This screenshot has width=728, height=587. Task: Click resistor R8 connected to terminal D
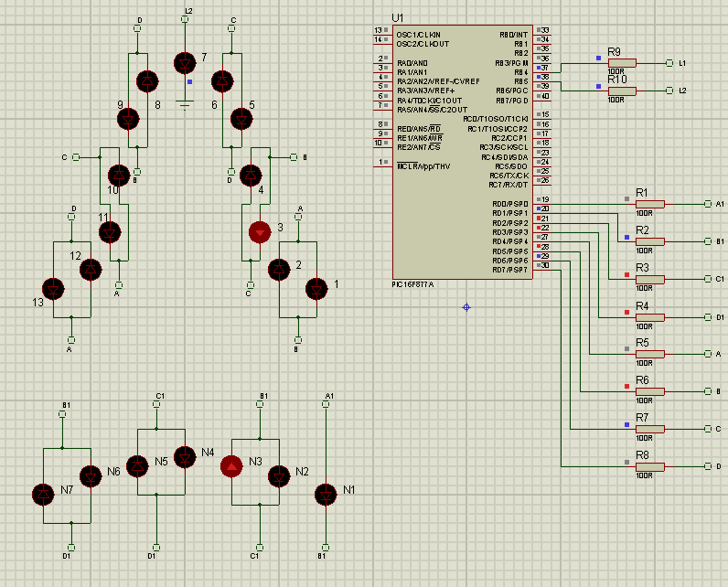[649, 466]
